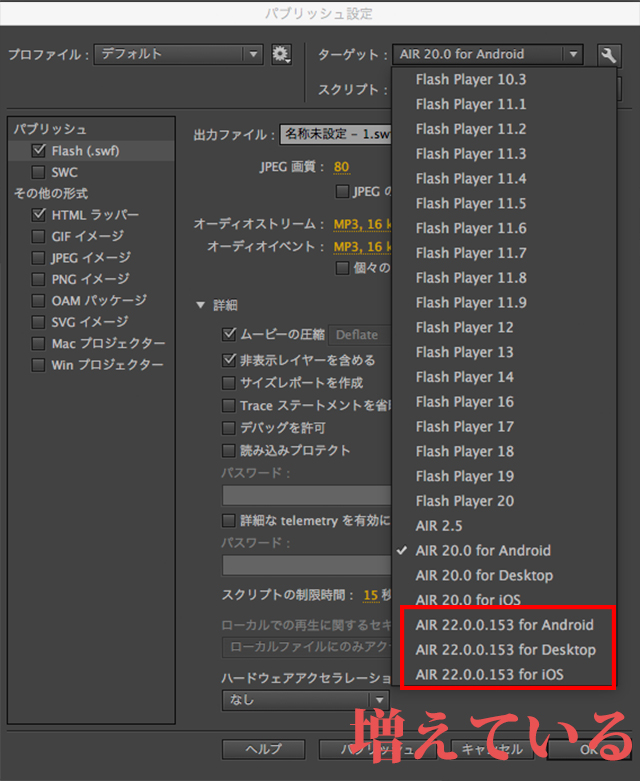Screen dimensions: 640x781
Task: Click スクリプトの制限時間 value 15
Action: pos(371,595)
